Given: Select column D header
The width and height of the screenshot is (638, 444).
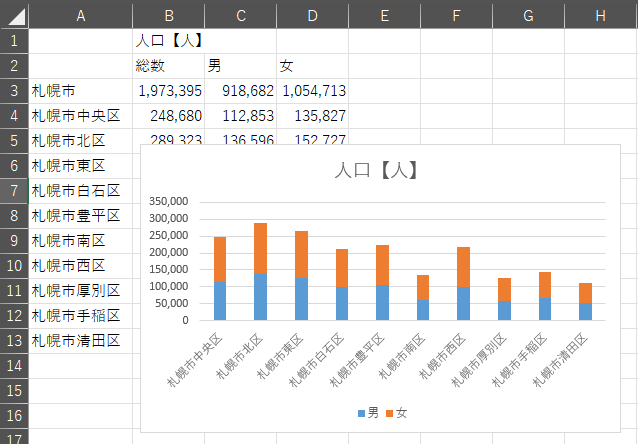Looking at the screenshot, I should coord(312,14).
